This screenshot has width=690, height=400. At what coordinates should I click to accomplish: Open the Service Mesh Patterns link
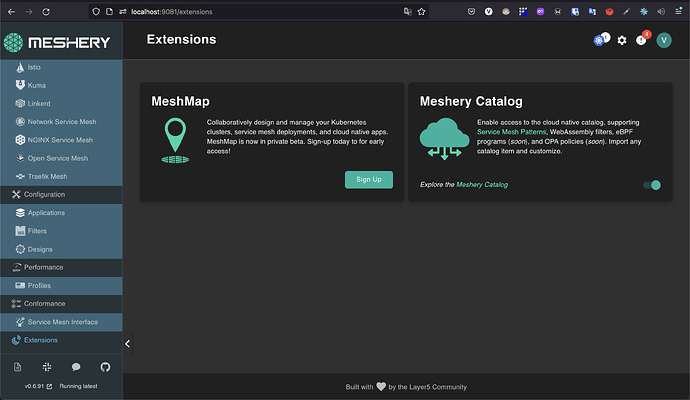tap(511, 132)
